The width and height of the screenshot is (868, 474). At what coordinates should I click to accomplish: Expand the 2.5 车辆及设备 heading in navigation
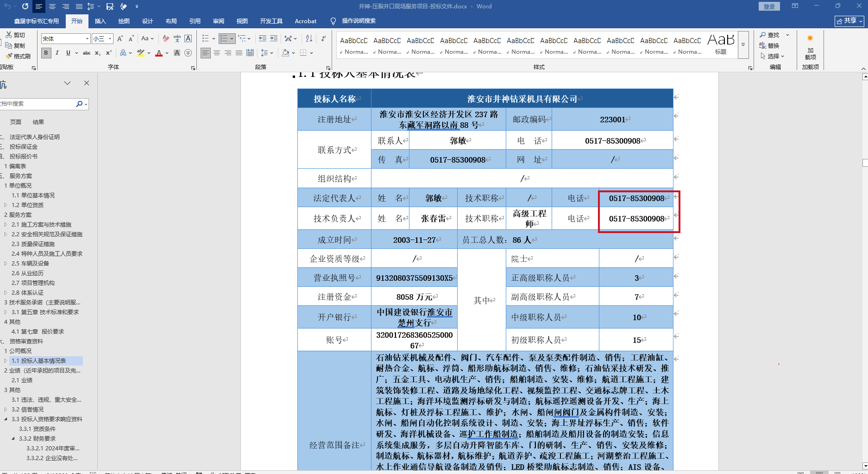click(6, 264)
